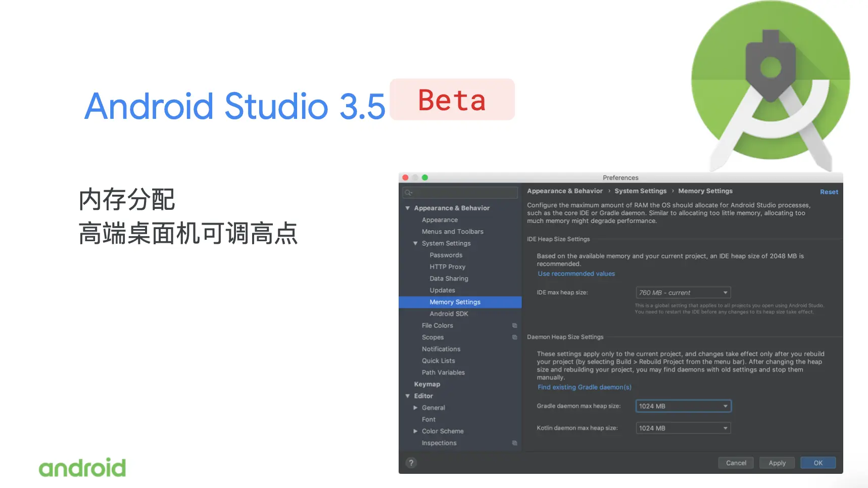Click the Preferences search field
The image size is (868, 488).
pos(460,193)
